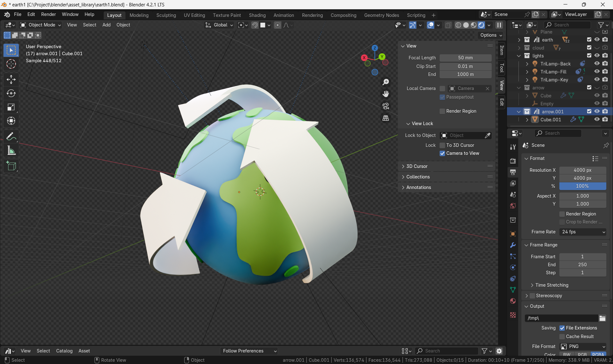Adjust Resolution percentage 100% slider

point(582,186)
